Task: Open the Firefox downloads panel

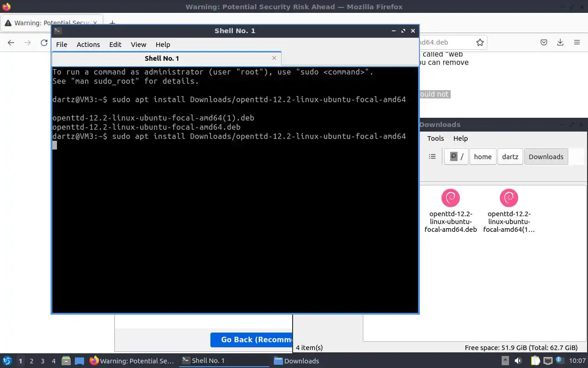Action: click(560, 42)
